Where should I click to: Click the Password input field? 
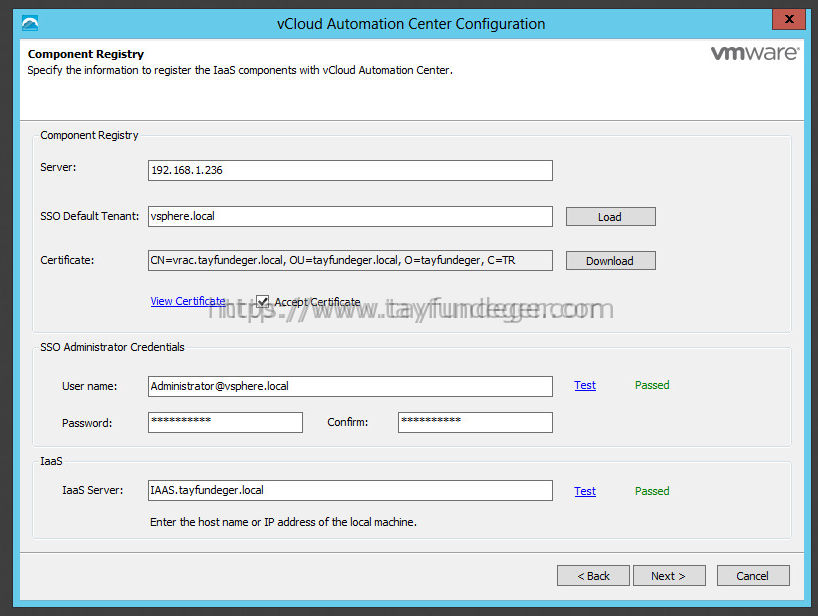225,422
